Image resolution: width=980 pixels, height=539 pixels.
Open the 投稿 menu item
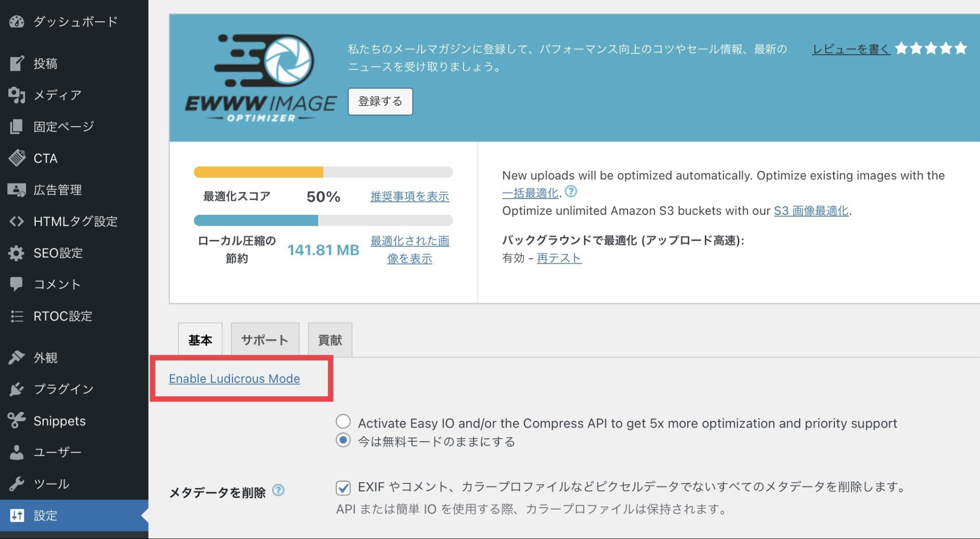click(x=74, y=63)
